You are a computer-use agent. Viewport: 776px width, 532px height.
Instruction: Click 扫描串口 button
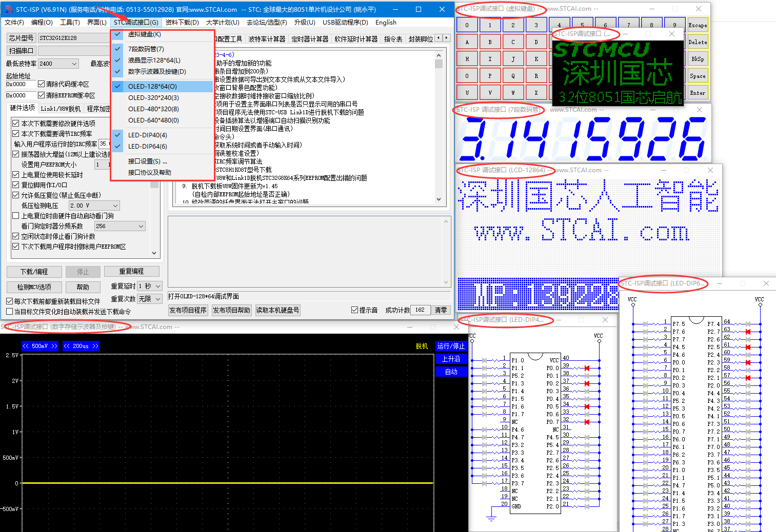tap(21, 51)
